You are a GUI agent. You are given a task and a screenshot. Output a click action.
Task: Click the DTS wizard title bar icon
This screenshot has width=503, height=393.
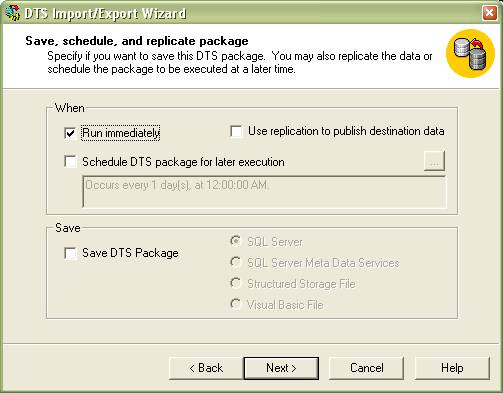(12, 13)
